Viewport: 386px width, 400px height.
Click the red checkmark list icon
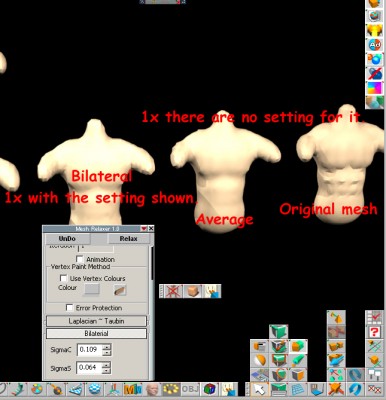374,317
